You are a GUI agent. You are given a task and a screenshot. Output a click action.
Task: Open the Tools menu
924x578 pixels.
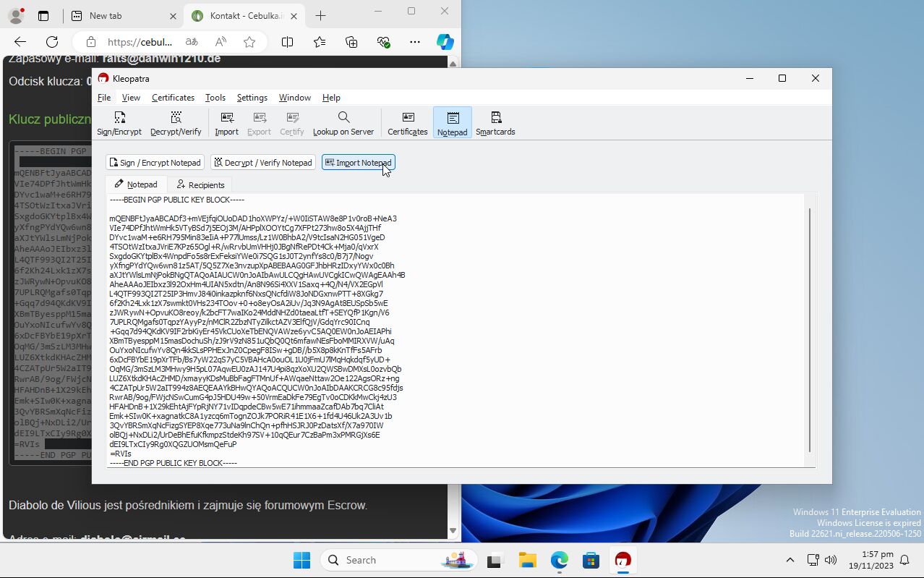coord(215,98)
